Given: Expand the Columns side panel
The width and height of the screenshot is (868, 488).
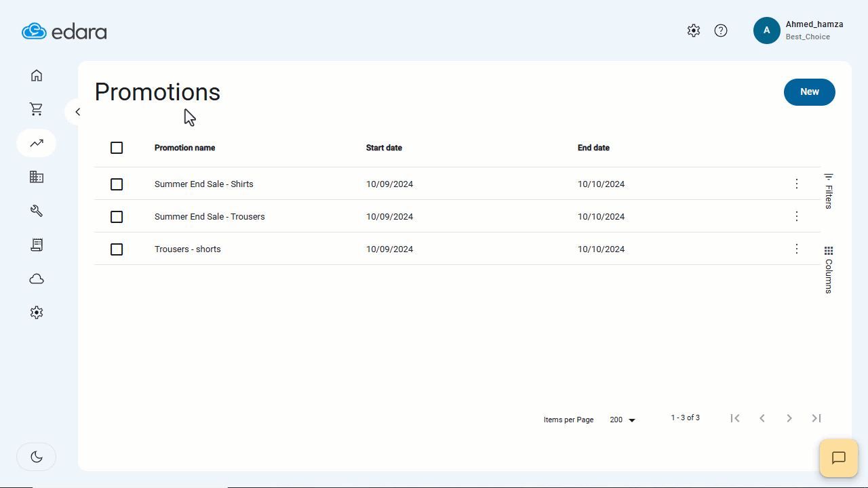Looking at the screenshot, I should (x=829, y=270).
